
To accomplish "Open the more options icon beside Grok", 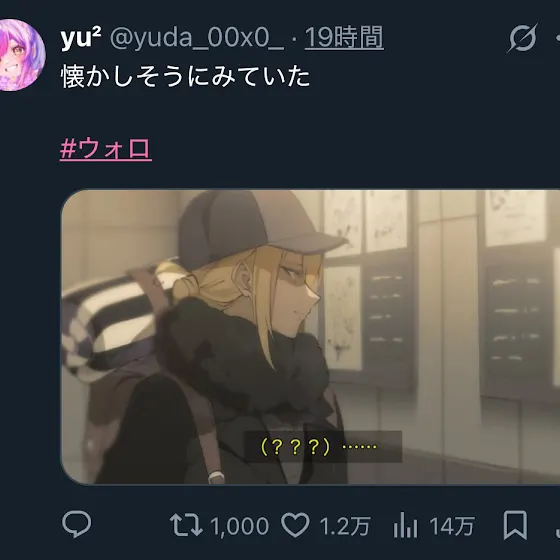I will (x=557, y=38).
